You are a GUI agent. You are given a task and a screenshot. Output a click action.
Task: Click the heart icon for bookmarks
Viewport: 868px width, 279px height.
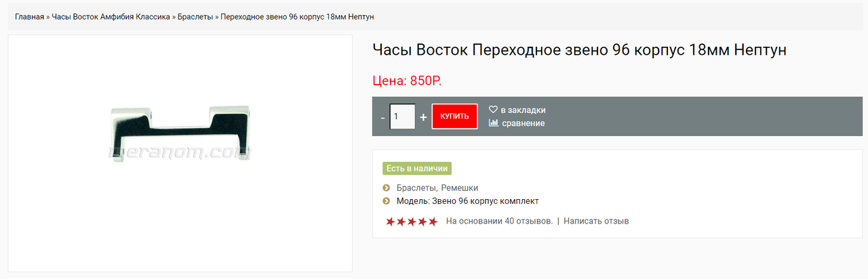(494, 110)
